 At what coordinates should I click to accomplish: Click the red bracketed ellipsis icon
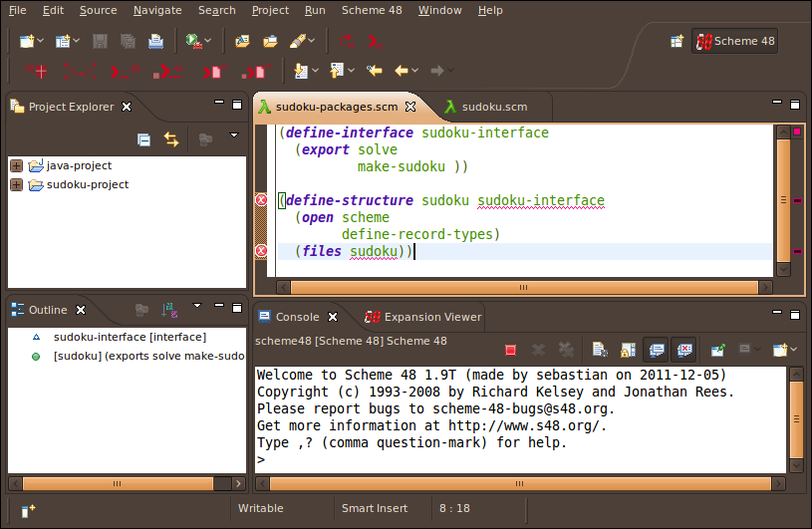coord(80,71)
